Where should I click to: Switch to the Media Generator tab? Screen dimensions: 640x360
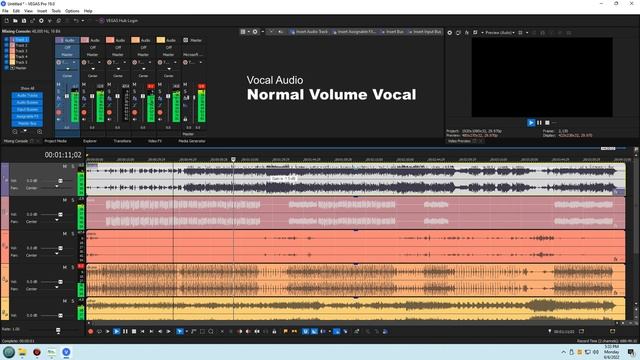[x=192, y=141]
